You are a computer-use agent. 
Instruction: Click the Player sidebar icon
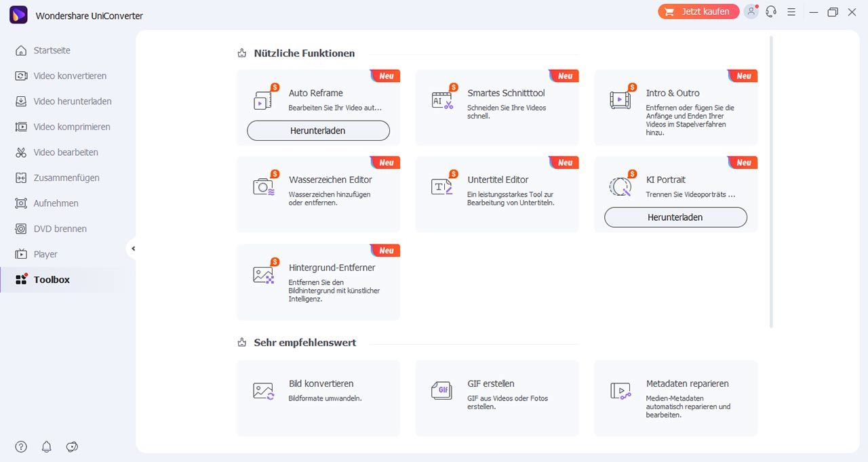[x=21, y=254]
